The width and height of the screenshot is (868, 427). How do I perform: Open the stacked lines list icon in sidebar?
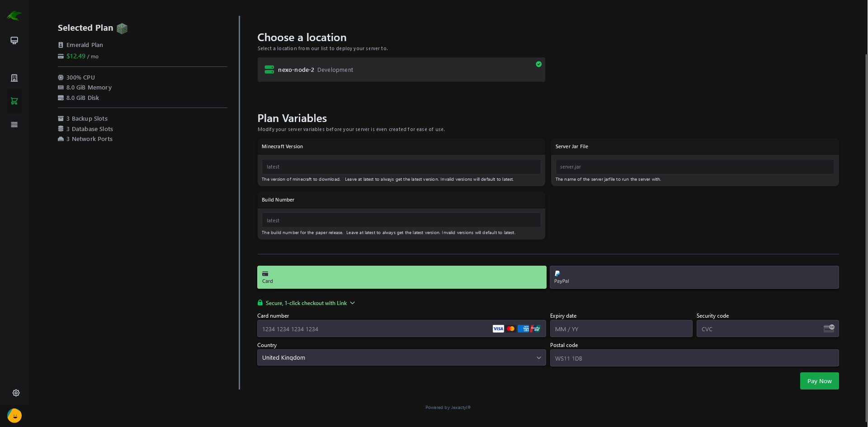pos(14,125)
